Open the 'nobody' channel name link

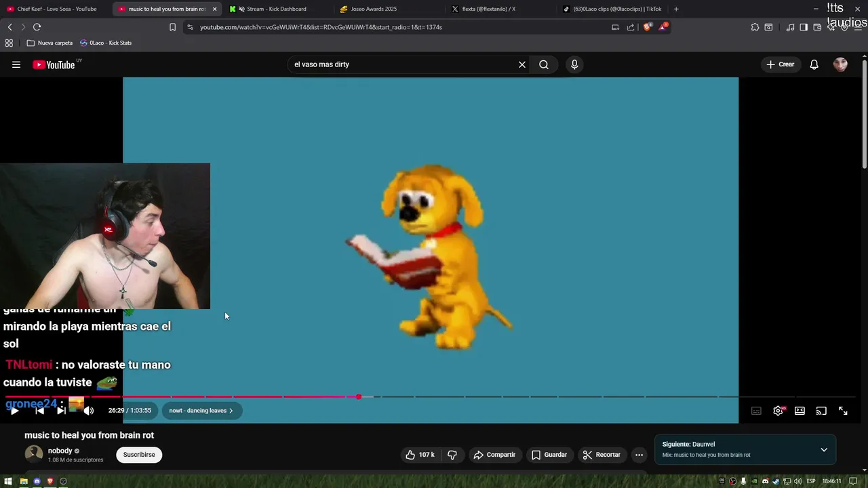click(60, 451)
